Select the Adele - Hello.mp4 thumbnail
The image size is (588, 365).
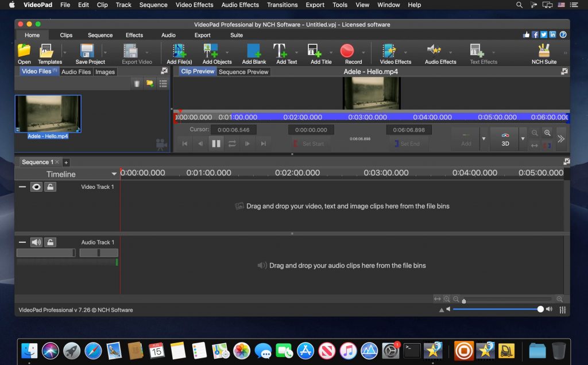pos(48,113)
